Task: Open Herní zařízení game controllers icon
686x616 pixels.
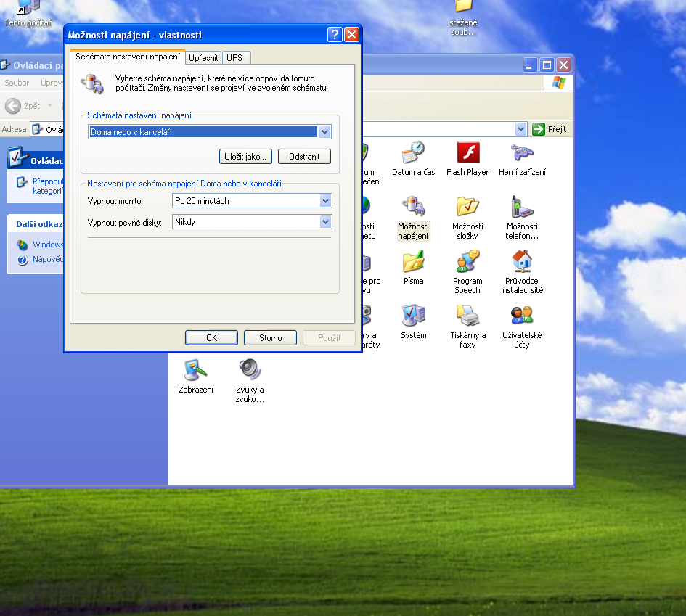Action: click(x=522, y=154)
